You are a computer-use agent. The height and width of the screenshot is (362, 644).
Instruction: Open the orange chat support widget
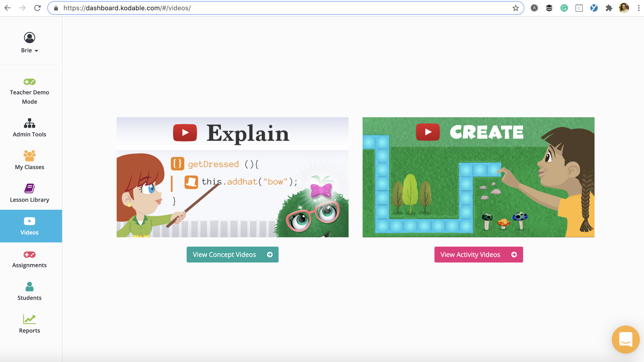(x=625, y=339)
